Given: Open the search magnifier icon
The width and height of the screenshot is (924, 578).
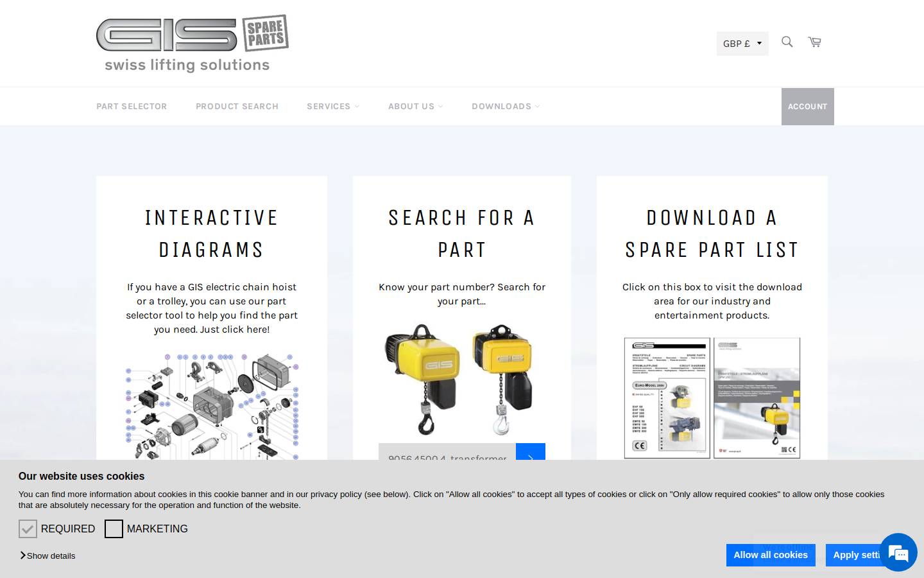Looking at the screenshot, I should click(x=787, y=42).
